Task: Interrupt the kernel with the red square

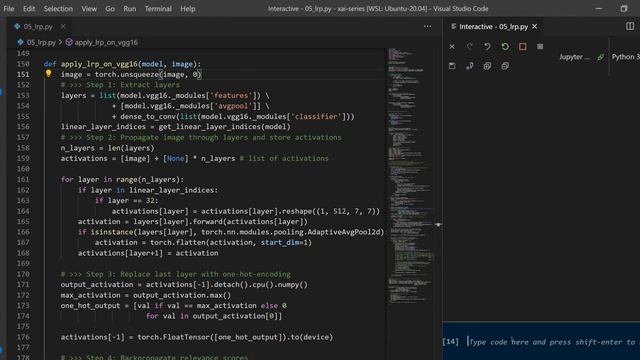Action: pyautogui.click(x=522, y=47)
